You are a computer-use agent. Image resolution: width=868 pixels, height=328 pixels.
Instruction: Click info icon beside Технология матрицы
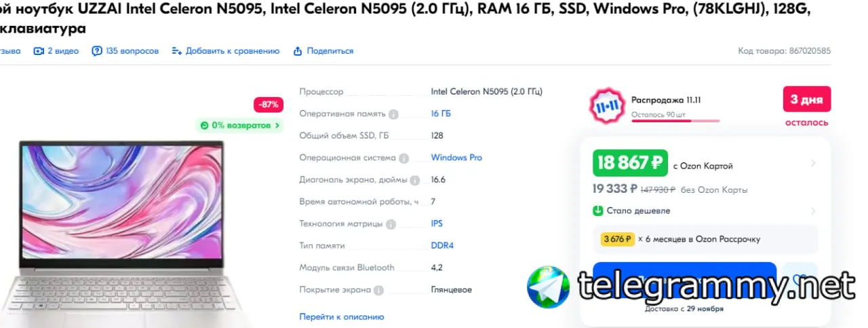coord(391,224)
